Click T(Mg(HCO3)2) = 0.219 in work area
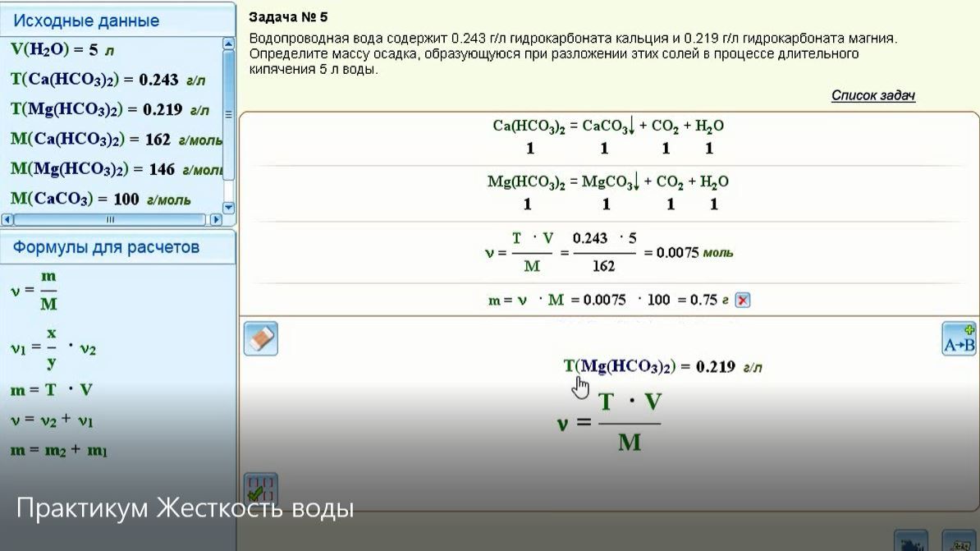The width and height of the screenshot is (980, 551). 662,366
